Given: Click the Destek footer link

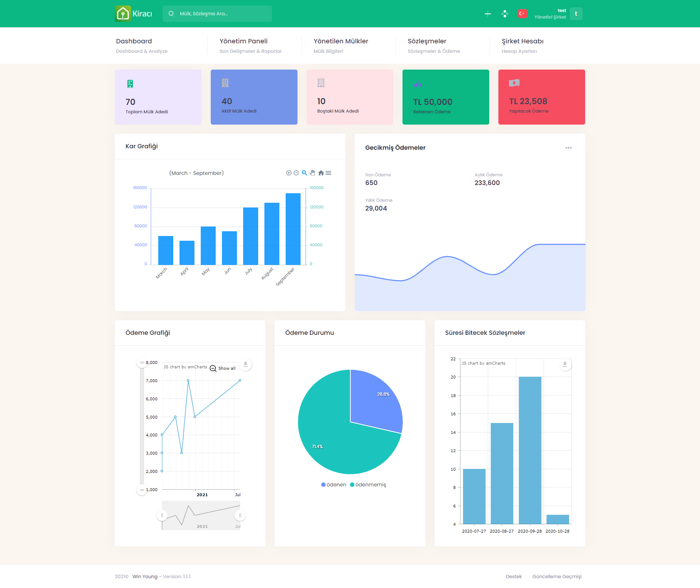Looking at the screenshot, I should (514, 576).
